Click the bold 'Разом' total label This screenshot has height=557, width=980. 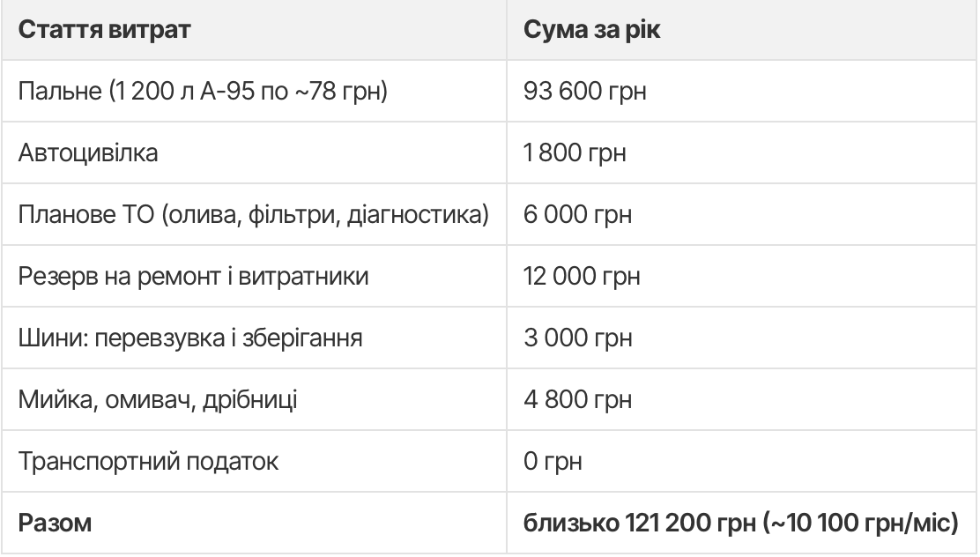(55, 523)
